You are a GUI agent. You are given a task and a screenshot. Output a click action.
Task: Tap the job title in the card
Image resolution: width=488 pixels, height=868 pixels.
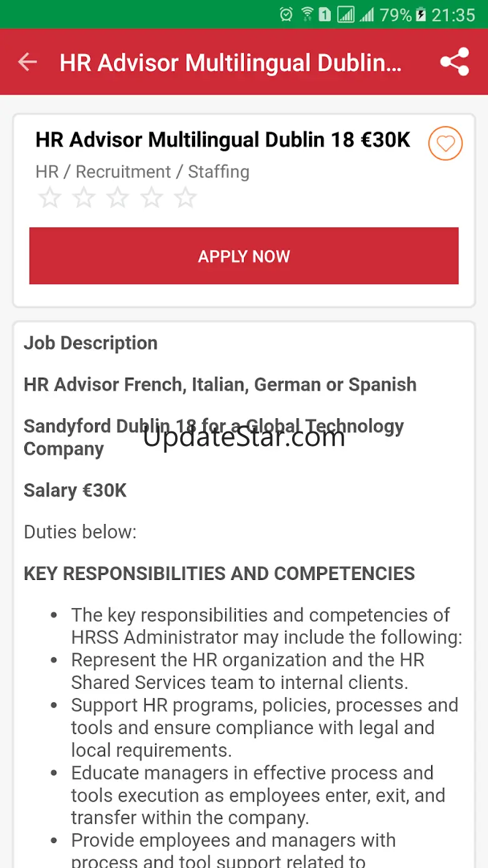point(223,140)
